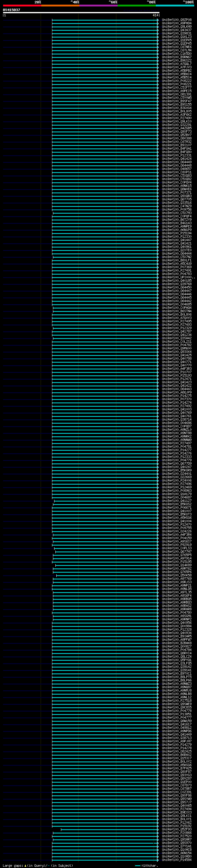
Task: Select label UniRef100_O24226
Action: pos(176,531)
